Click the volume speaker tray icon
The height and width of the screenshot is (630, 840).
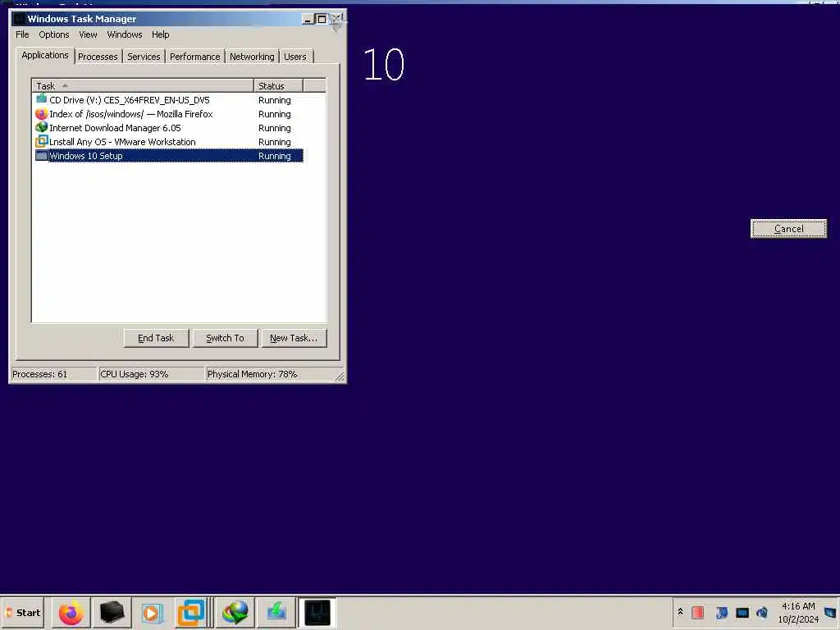pos(762,612)
